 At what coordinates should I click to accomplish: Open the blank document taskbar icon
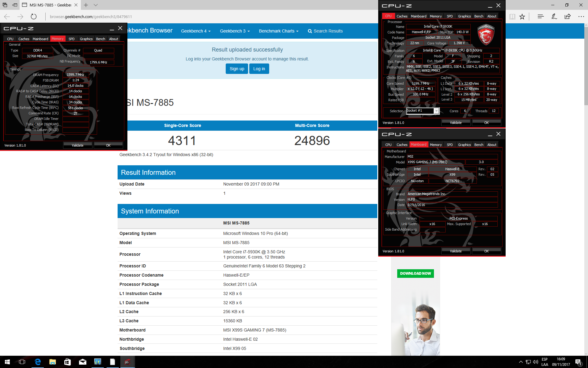point(112,362)
